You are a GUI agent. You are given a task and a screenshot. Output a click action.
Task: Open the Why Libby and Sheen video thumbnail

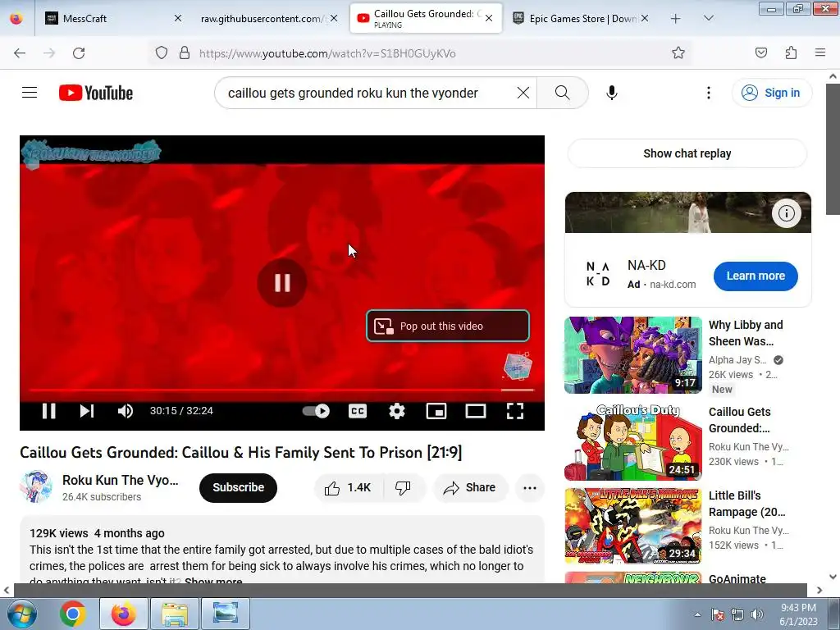point(632,354)
